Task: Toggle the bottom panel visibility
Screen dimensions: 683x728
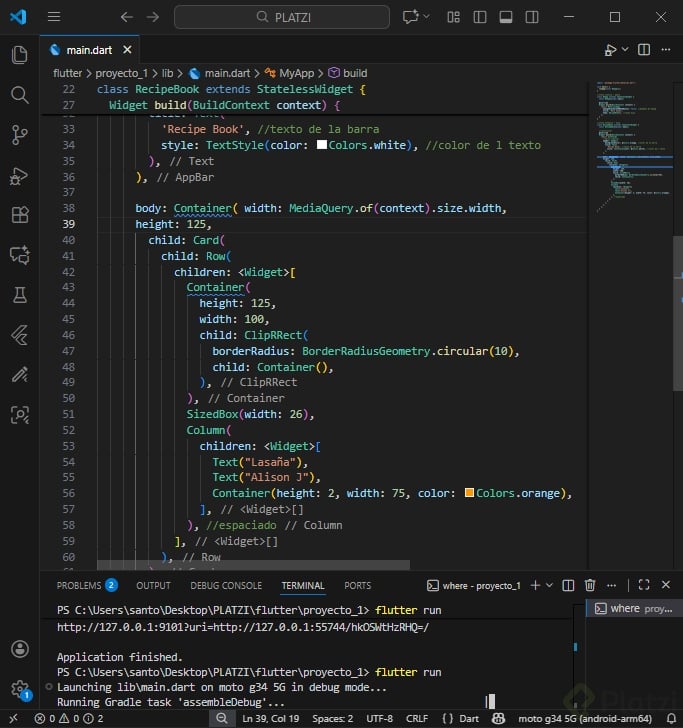Action: pyautogui.click(x=506, y=17)
